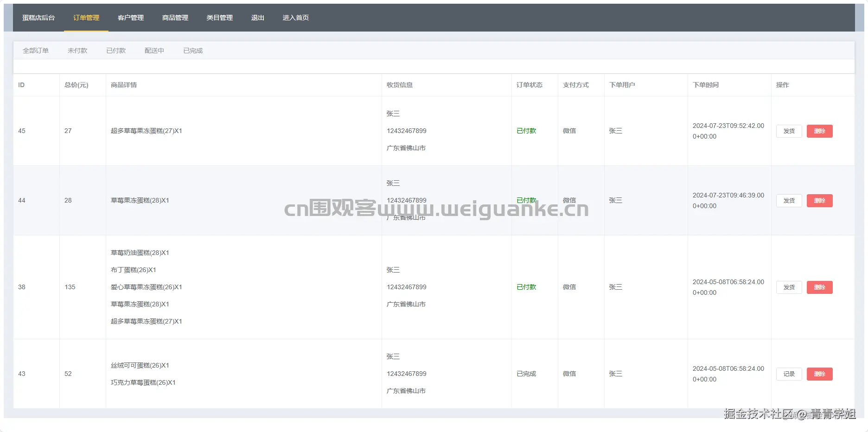The image size is (868, 432).
Task: Switch to the 全部订单 tab
Action: pos(36,51)
